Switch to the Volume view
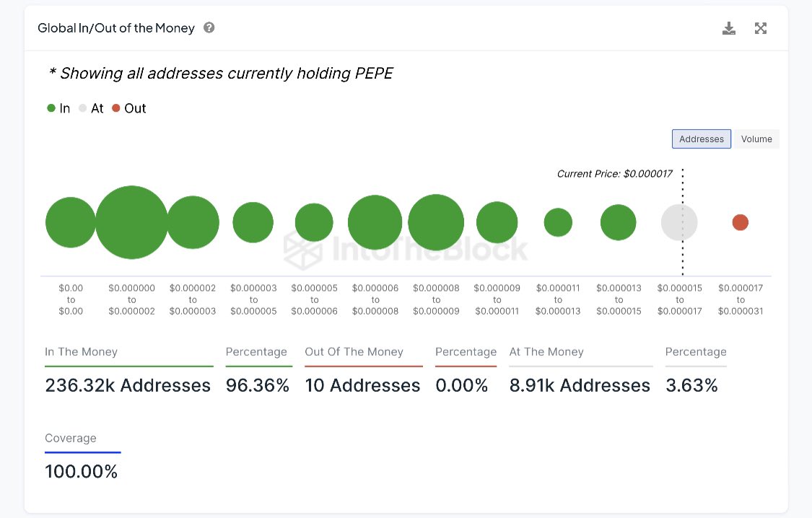 point(756,139)
